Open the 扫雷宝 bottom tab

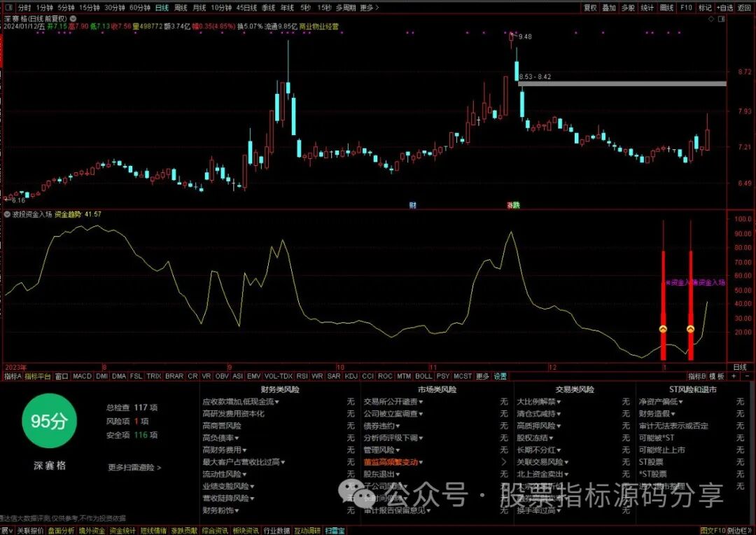(335, 531)
